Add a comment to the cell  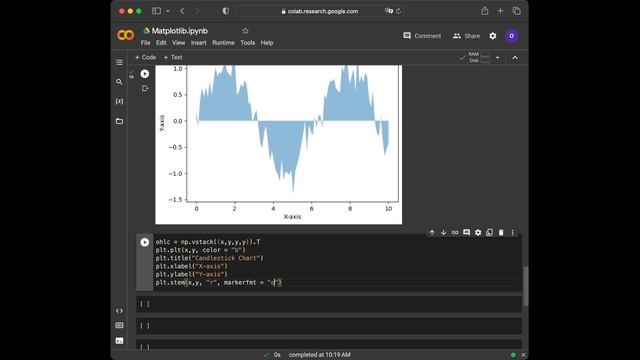coord(466,233)
